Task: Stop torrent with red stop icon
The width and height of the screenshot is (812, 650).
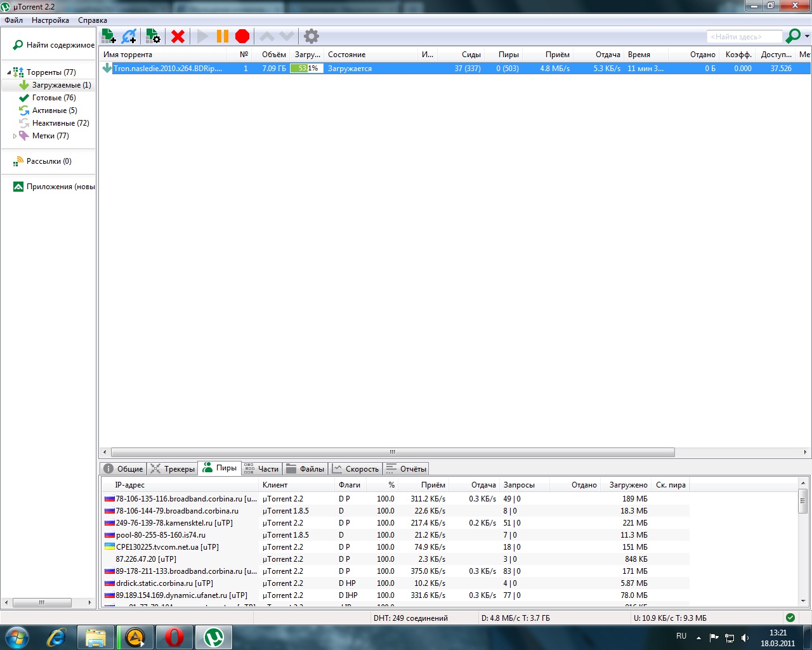Action: point(242,36)
